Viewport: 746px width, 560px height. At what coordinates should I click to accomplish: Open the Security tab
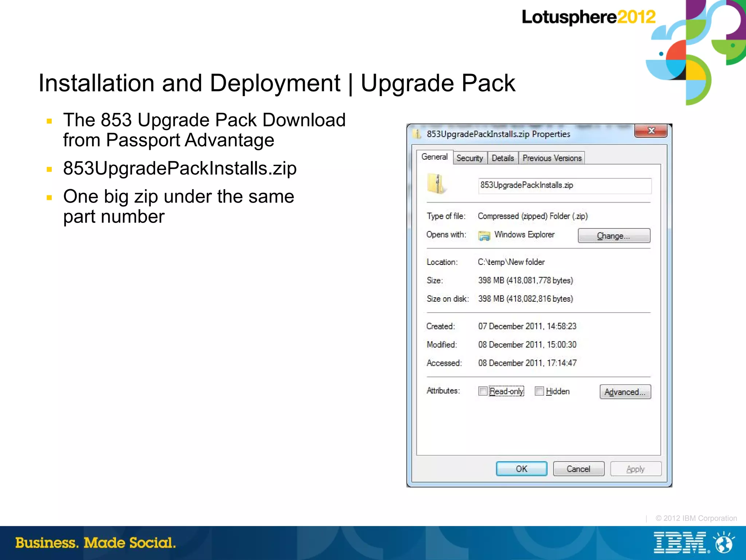[x=470, y=158]
